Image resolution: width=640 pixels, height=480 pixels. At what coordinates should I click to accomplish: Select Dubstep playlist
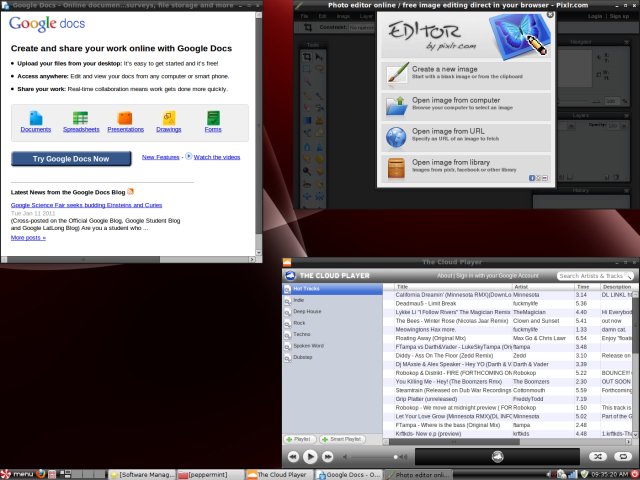[332, 358]
